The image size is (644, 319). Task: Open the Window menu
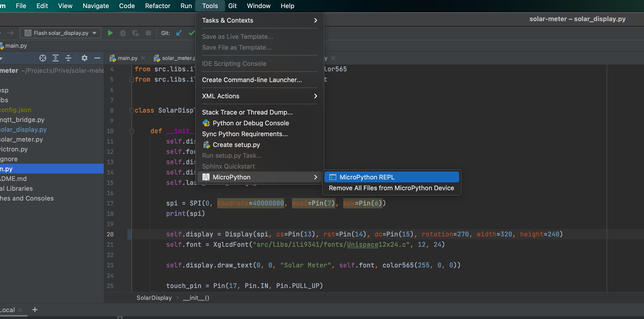pyautogui.click(x=259, y=6)
